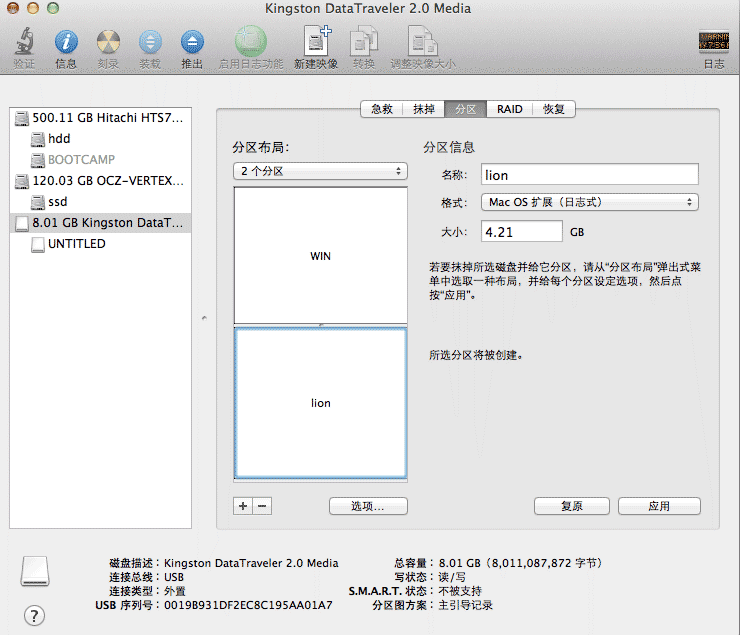Click the S.M.A.R.T. status 不被支持 text

(x=460, y=591)
